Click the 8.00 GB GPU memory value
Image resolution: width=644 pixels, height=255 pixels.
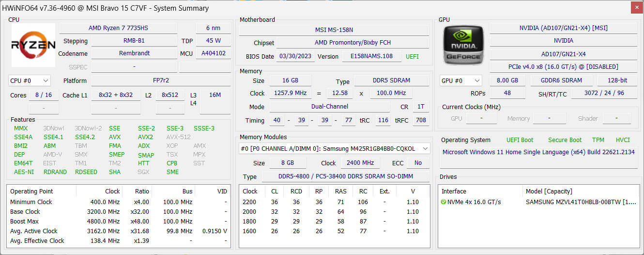[507, 80]
